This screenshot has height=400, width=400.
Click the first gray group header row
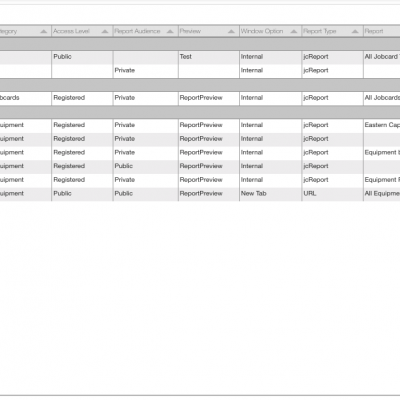click(200, 44)
